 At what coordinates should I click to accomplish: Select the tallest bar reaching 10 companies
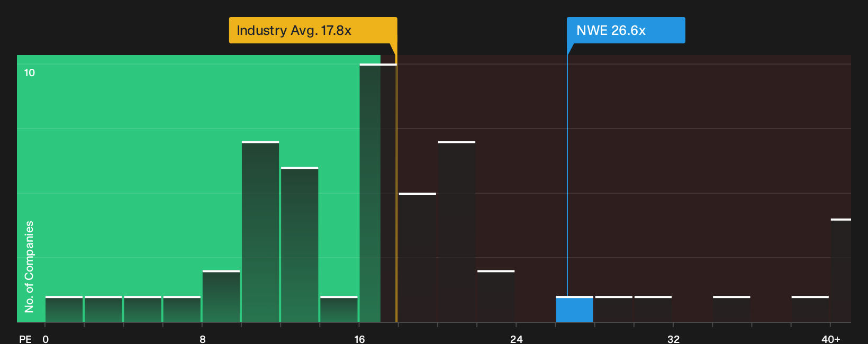pos(378,193)
